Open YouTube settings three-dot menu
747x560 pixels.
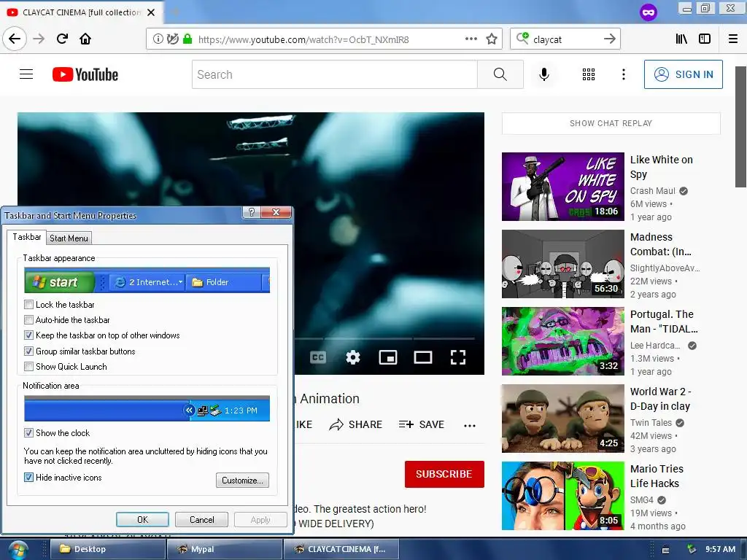[624, 74]
